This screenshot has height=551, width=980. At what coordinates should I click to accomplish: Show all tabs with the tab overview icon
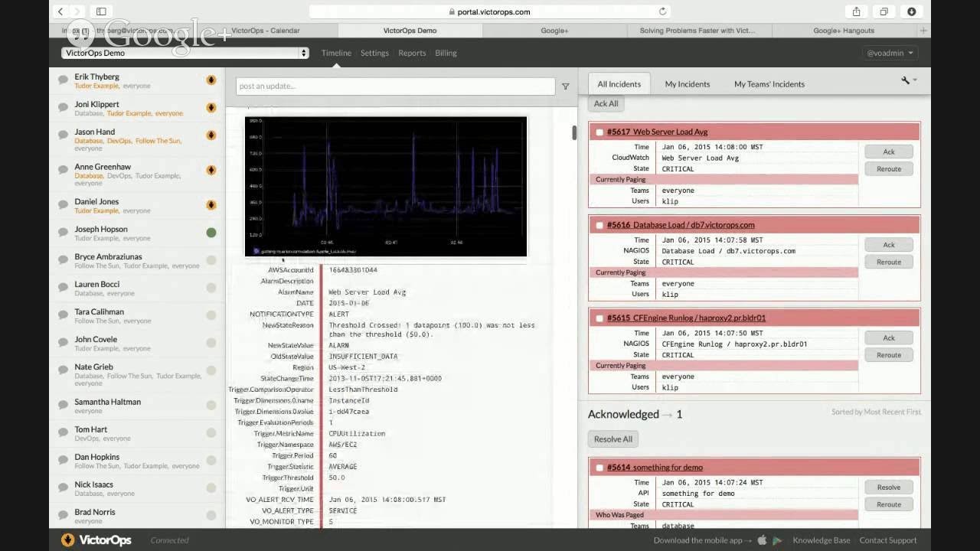[x=884, y=11]
